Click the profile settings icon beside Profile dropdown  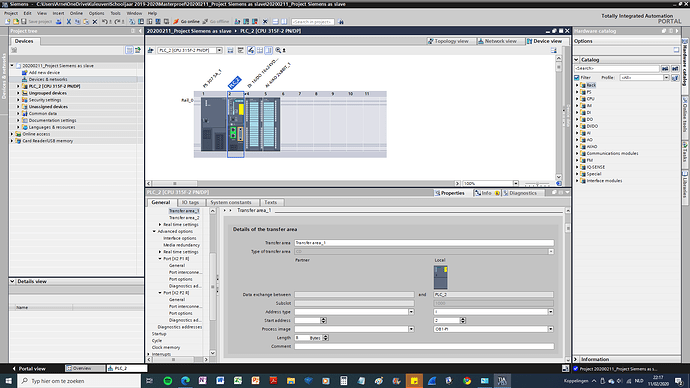coord(675,77)
